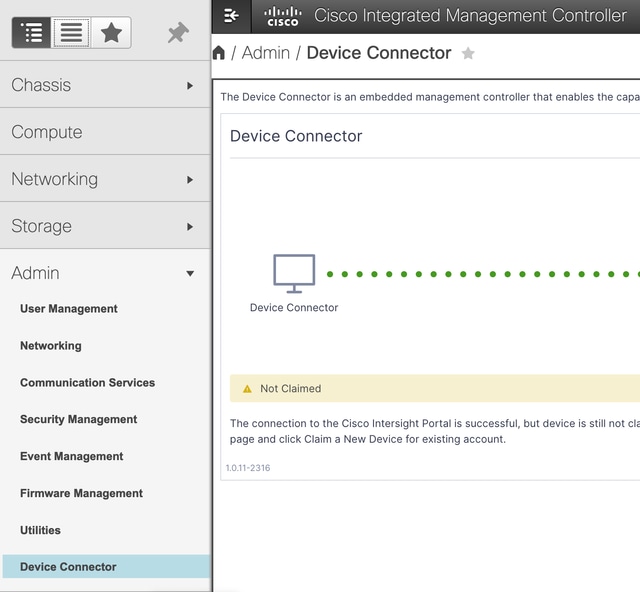Collapse the Admin menu arrow

[x=190, y=274]
